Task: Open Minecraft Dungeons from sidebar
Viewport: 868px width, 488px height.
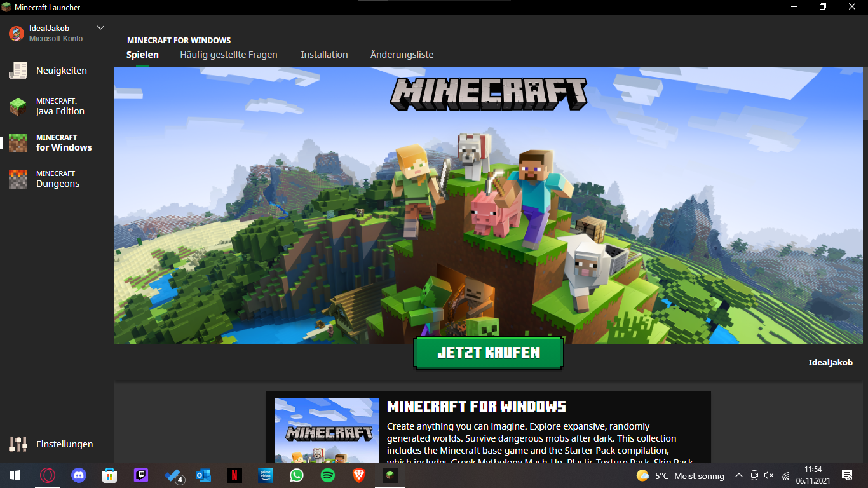Action: (57, 179)
